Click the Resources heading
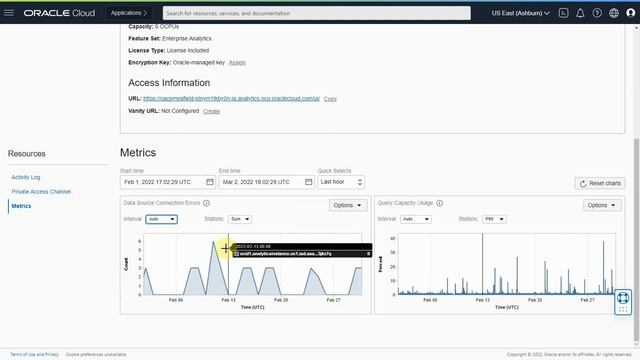Image resolution: width=640 pixels, height=360 pixels. pos(27,154)
